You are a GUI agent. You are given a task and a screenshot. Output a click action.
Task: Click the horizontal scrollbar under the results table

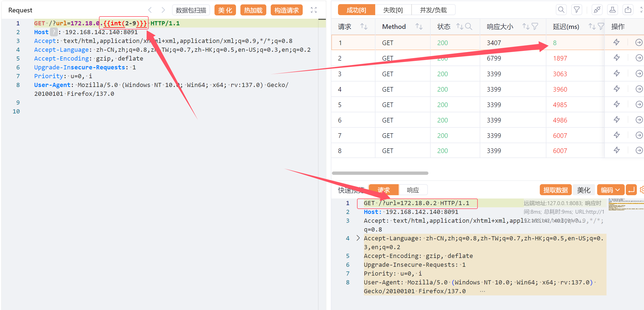point(380,173)
